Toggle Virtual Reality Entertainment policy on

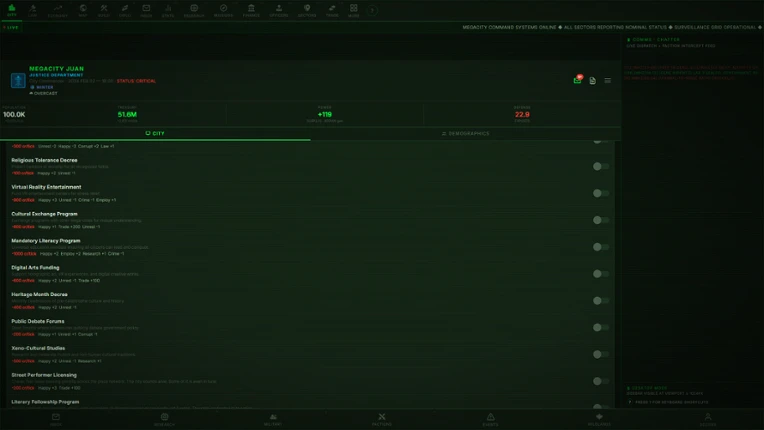(601, 193)
